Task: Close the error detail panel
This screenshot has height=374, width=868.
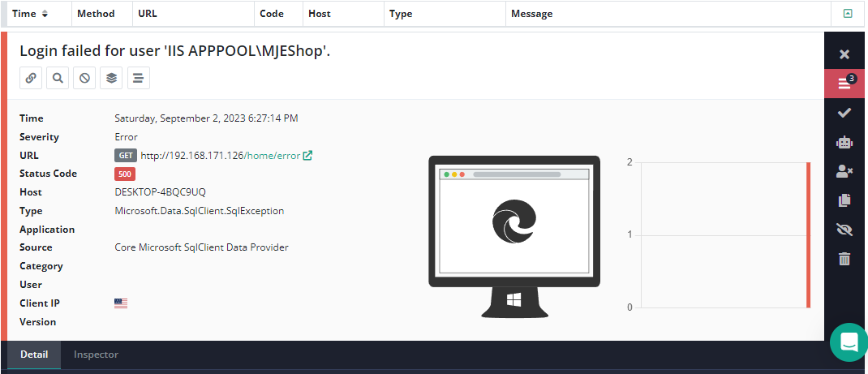Action: tap(844, 54)
